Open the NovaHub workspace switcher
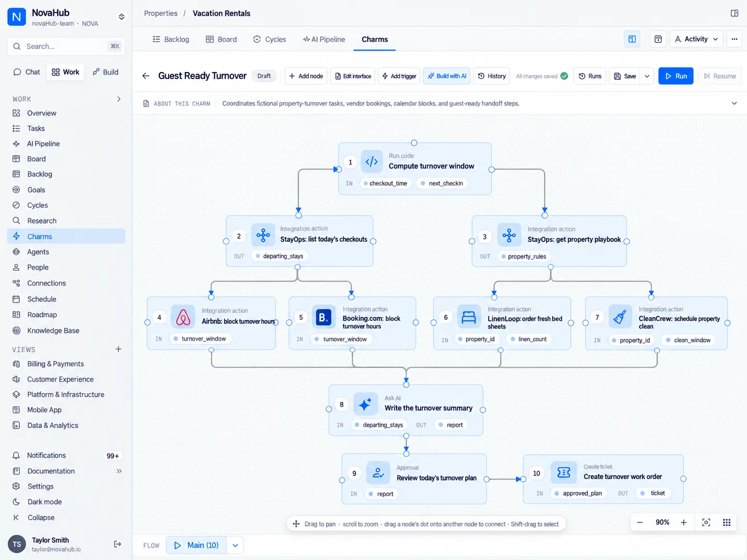Screen dimensions: 747x560 (x=122, y=17)
